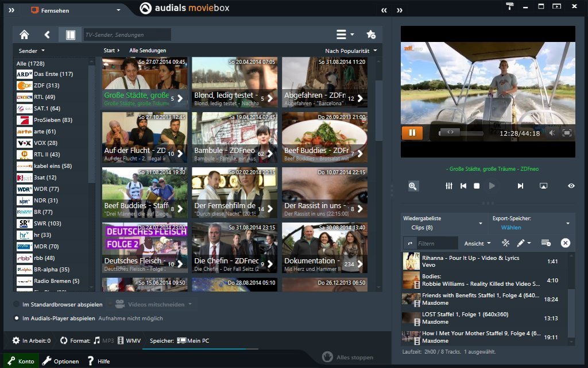Viewport: 588px width, 368px height.
Task: Clear the playlist with the round X
Action: click(x=566, y=243)
